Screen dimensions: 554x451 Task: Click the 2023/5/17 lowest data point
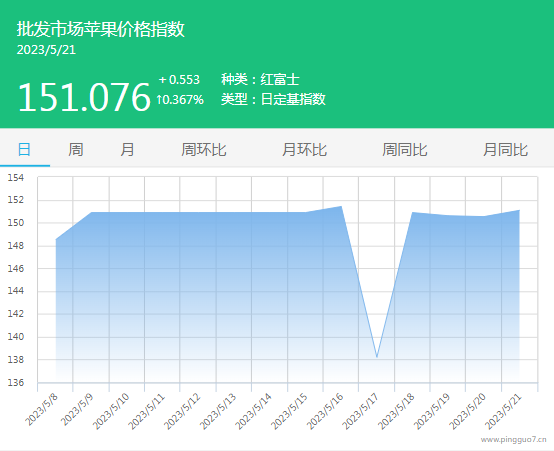pyautogui.click(x=377, y=357)
